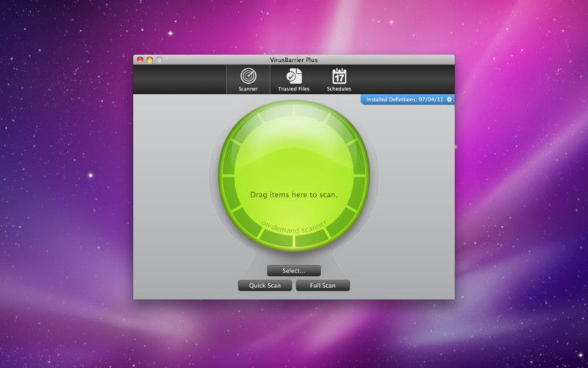Click the VirusBarrier Plus title text
588x368 pixels.
pos(293,60)
